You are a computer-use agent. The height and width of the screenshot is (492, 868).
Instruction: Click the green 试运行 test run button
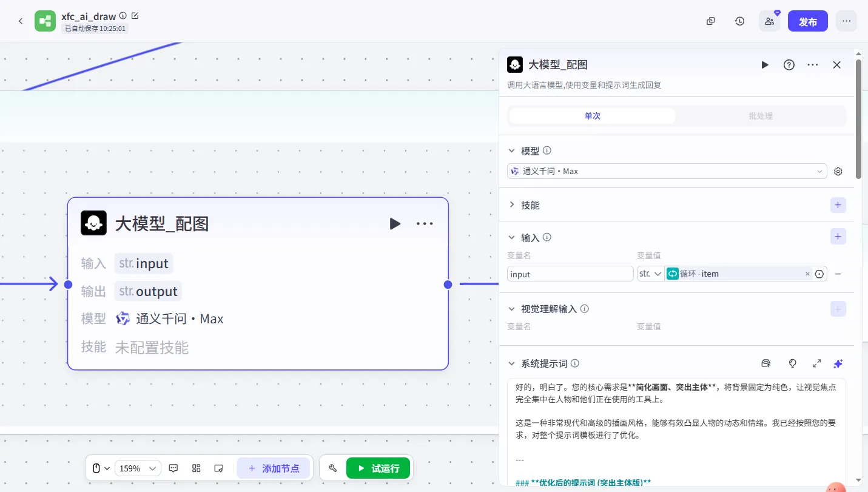tap(378, 468)
